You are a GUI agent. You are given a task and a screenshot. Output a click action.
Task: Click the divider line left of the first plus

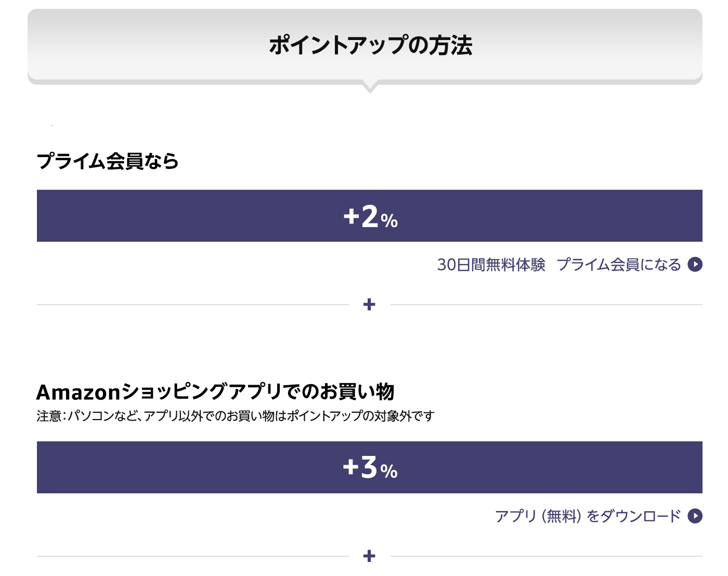pos(192,305)
